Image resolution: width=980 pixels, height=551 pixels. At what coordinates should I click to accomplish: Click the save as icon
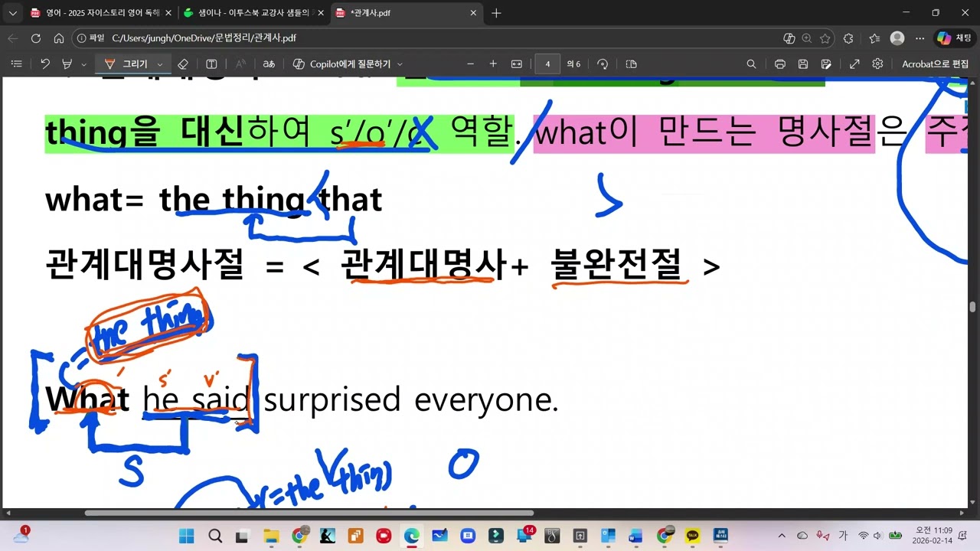pyautogui.click(x=826, y=64)
